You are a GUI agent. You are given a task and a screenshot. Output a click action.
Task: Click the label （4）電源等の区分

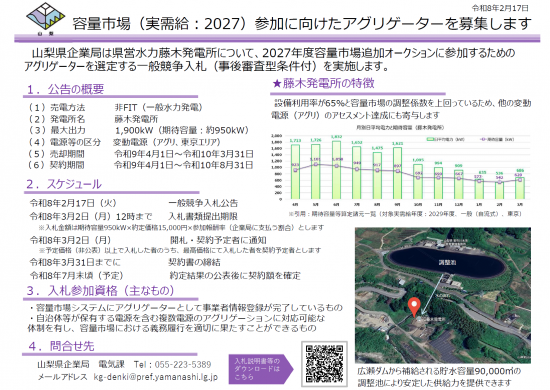[65, 142]
